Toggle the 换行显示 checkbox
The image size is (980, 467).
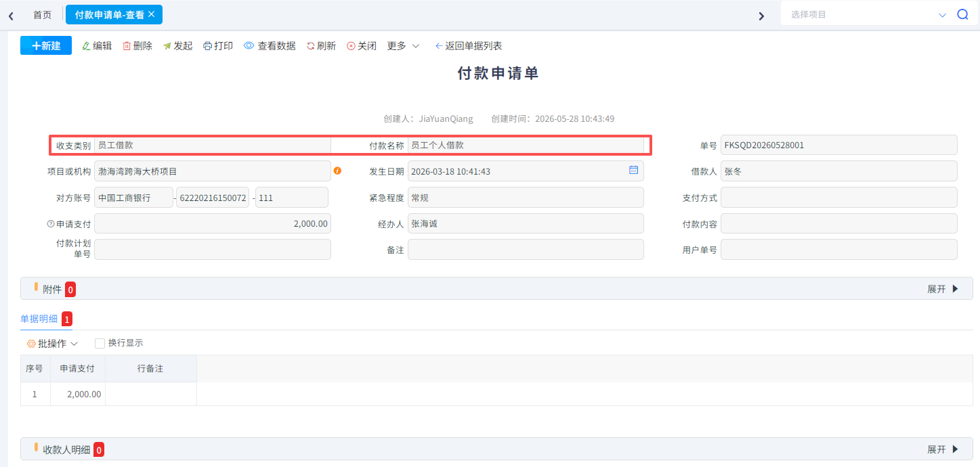(x=100, y=343)
